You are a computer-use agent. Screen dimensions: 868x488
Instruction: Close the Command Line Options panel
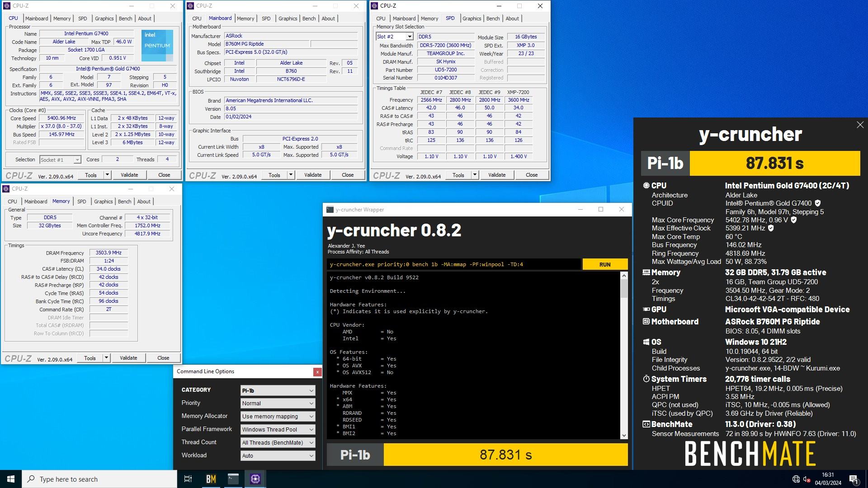(x=317, y=372)
